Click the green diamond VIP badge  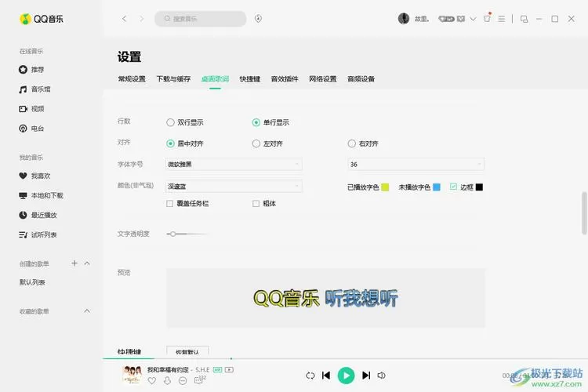click(446, 19)
